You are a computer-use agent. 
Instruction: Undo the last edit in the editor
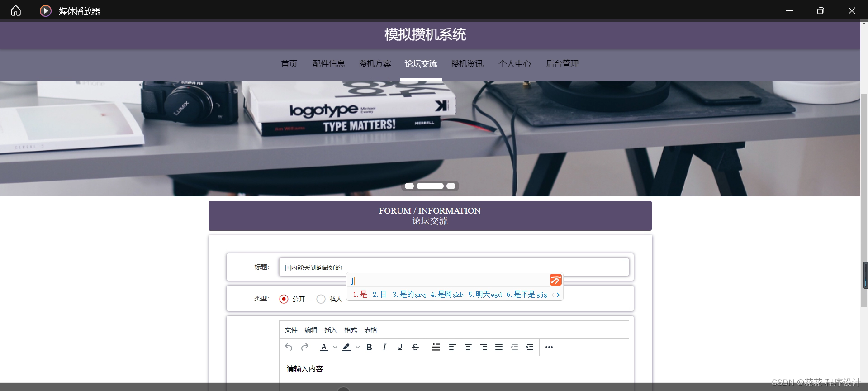tap(289, 347)
